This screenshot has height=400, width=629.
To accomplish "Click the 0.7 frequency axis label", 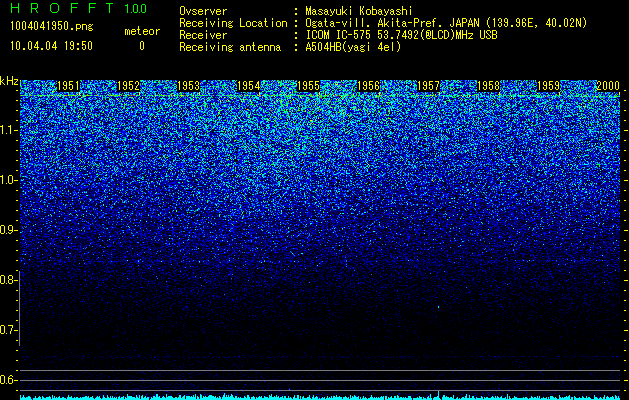I will [8, 330].
